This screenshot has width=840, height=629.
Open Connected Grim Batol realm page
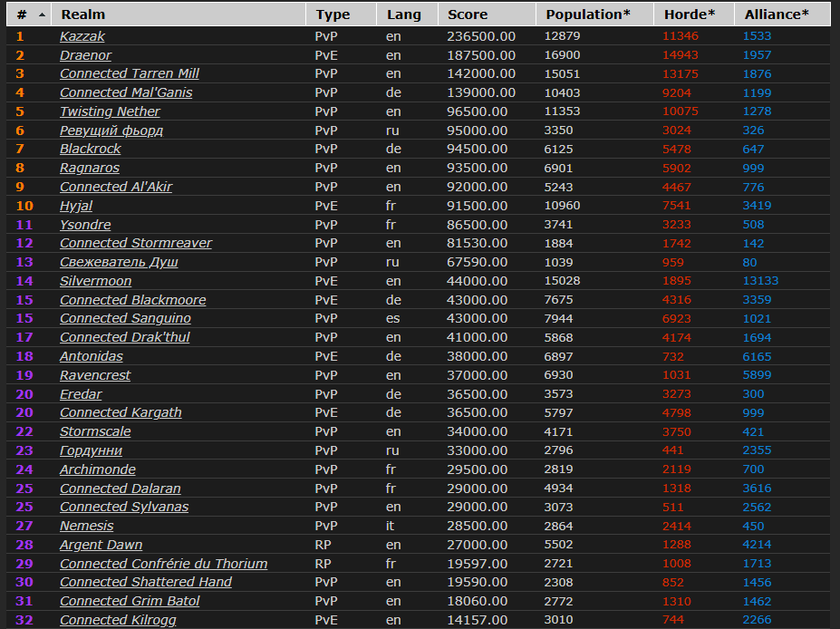(129, 601)
